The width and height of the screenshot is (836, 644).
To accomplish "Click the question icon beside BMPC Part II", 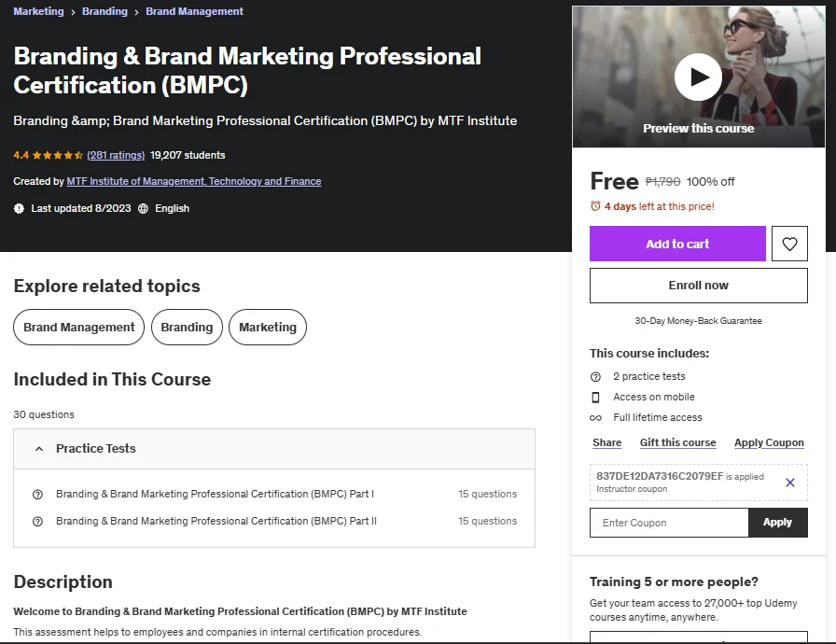I will tap(37, 522).
